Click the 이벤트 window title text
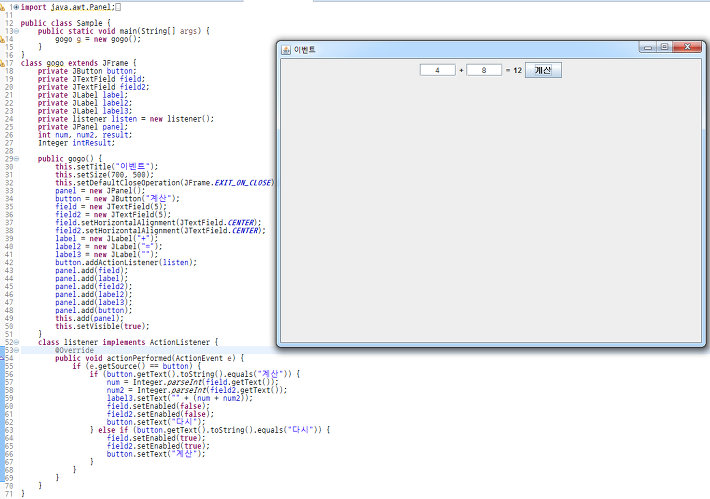Image resolution: width=710 pixels, height=499 pixels. pyautogui.click(x=304, y=50)
